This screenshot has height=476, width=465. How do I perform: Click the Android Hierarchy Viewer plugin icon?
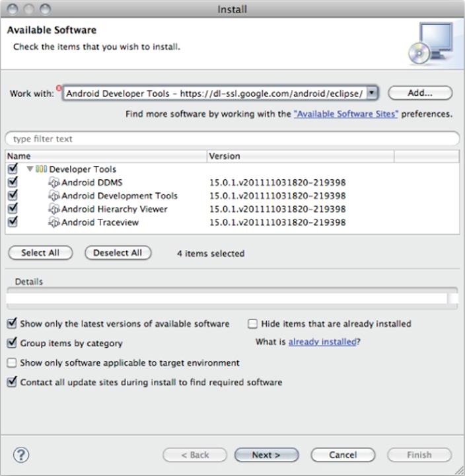(54, 209)
